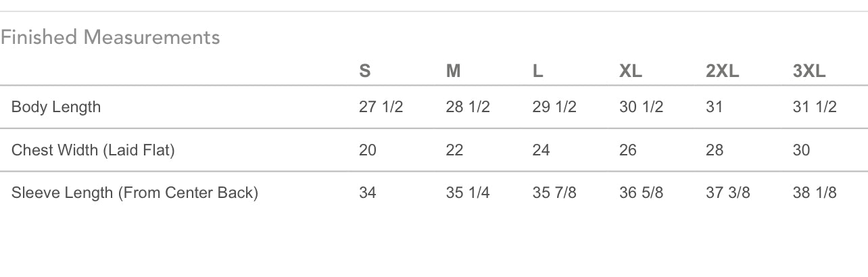Click the chest width value 24

[541, 150]
